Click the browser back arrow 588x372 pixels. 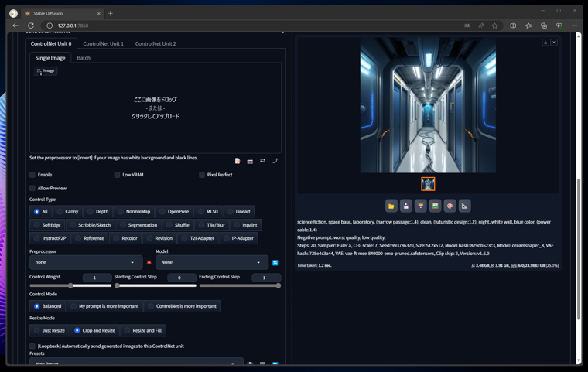tap(15, 26)
